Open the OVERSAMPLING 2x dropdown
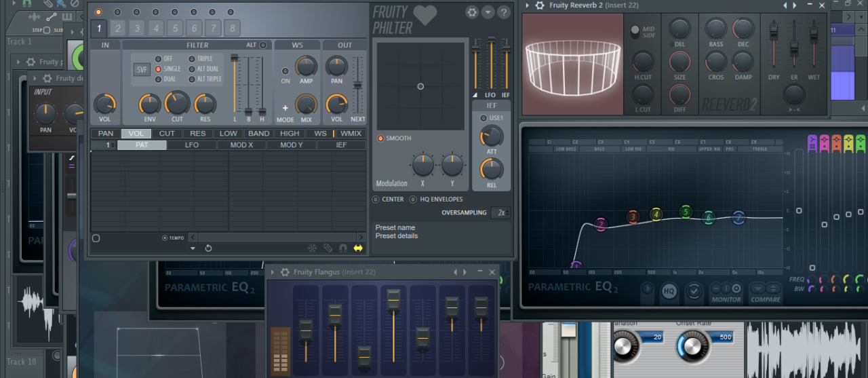868x378 pixels. tap(500, 212)
